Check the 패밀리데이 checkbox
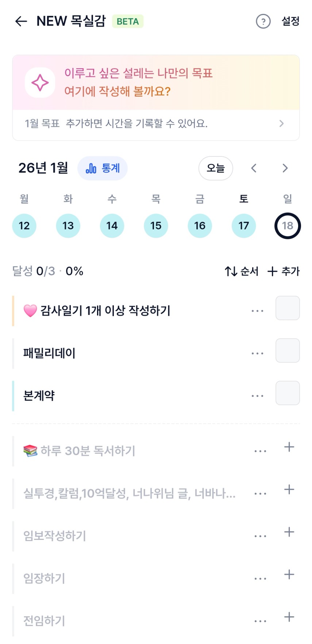 point(288,350)
